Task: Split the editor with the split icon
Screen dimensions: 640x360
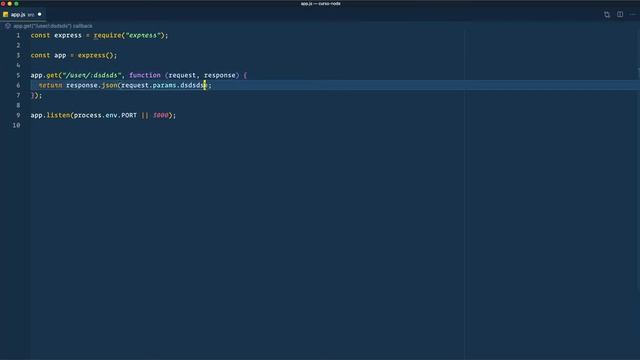Action: point(620,14)
